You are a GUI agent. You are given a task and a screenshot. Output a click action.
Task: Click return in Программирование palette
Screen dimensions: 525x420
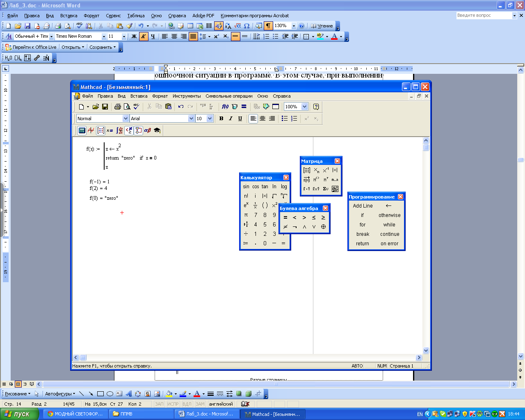coord(363,244)
